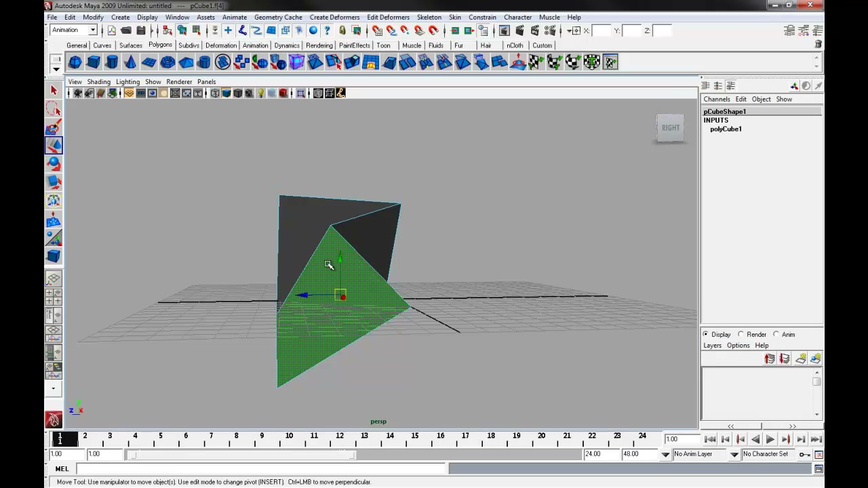Click the Save scene icon
This screenshot has width=868, height=488.
141,30
